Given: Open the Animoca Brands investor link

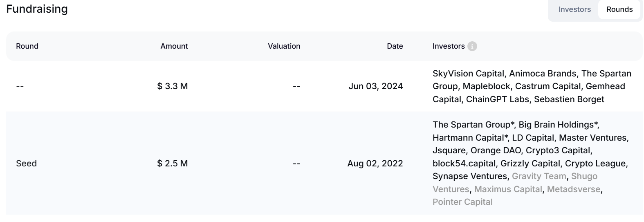Looking at the screenshot, I should [543, 74].
